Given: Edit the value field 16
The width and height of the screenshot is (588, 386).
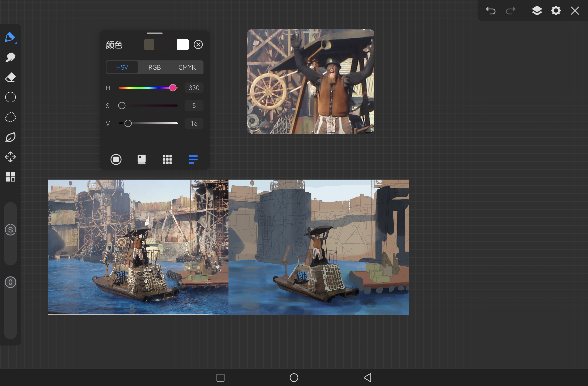Looking at the screenshot, I should [194, 123].
